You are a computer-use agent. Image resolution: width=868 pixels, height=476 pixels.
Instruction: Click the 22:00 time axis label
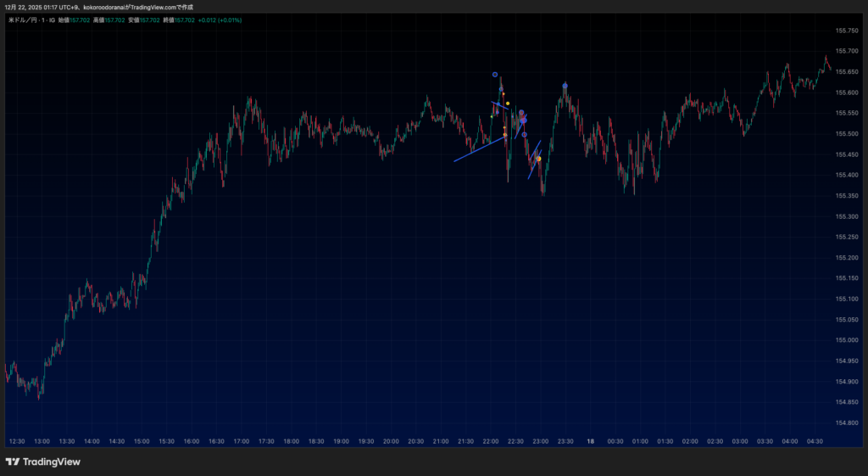[x=490, y=441]
